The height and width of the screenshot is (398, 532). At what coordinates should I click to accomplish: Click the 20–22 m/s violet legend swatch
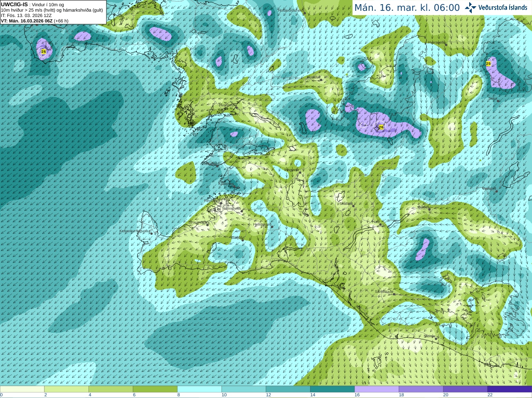coord(465,389)
